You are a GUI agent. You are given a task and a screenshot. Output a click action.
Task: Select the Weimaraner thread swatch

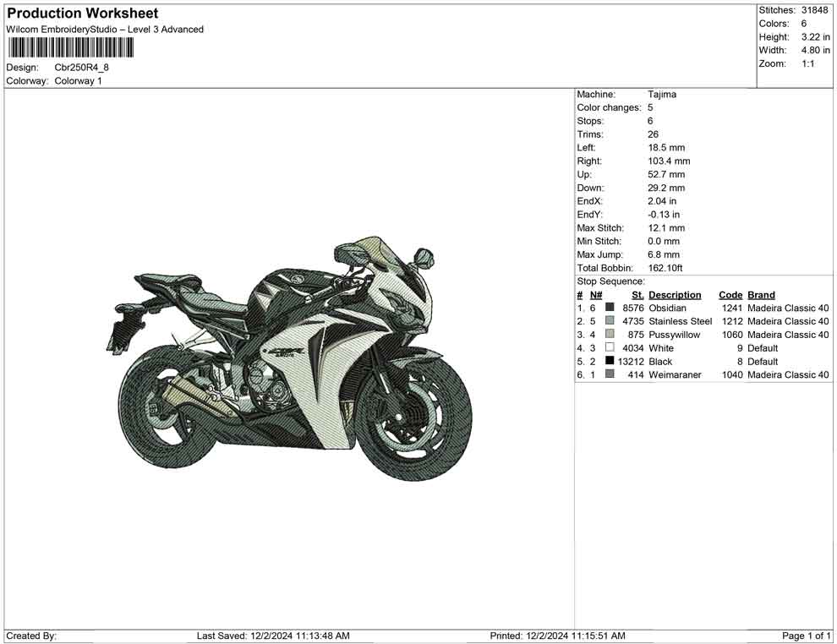point(609,374)
